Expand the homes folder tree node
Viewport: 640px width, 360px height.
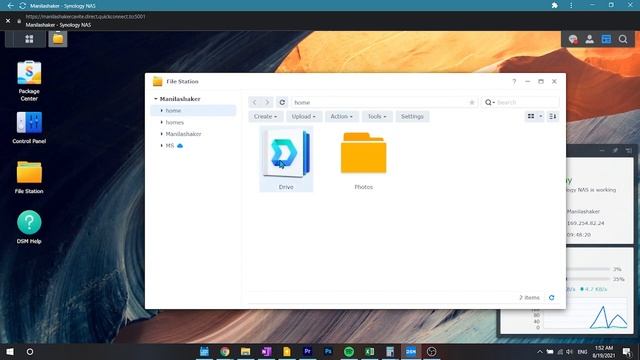point(162,122)
